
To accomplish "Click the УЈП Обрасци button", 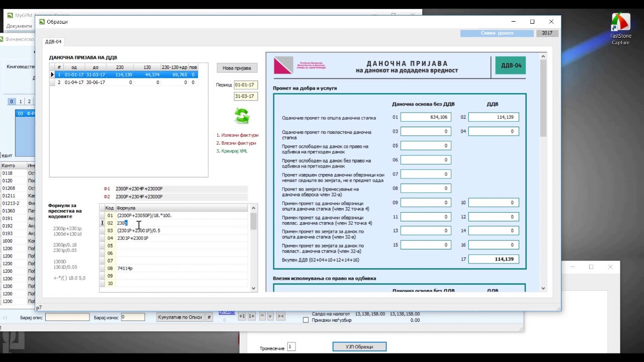I will click(359, 347).
